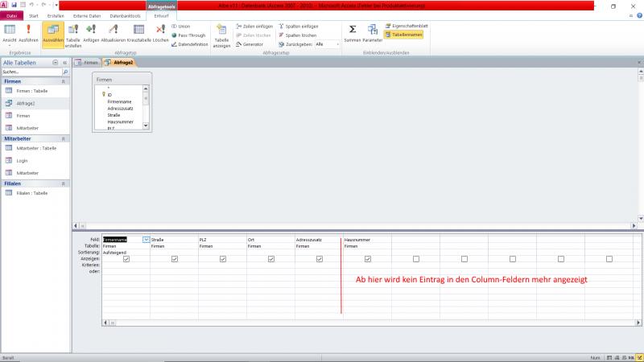Open the Firmenname field dropdown arrow
Image resolution: width=644 pixels, height=362 pixels.
[146, 240]
